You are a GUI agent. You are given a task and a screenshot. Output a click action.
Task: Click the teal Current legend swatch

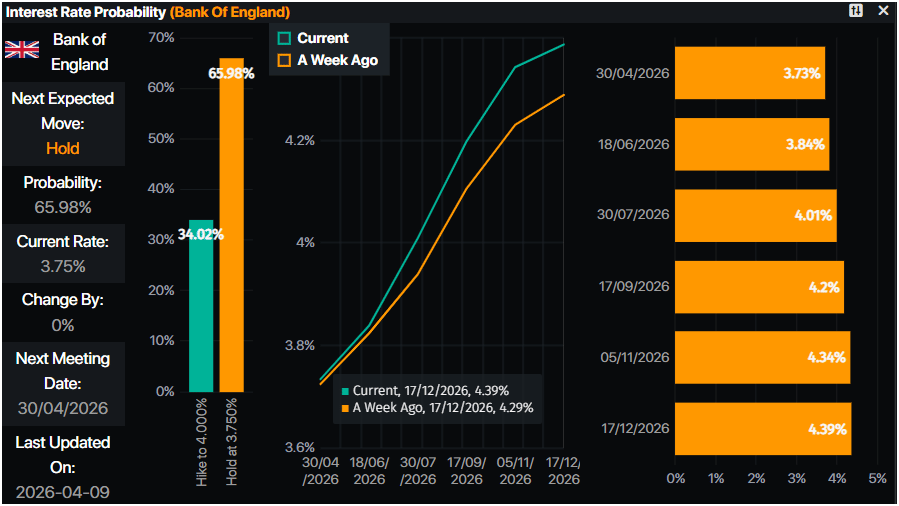pos(284,38)
